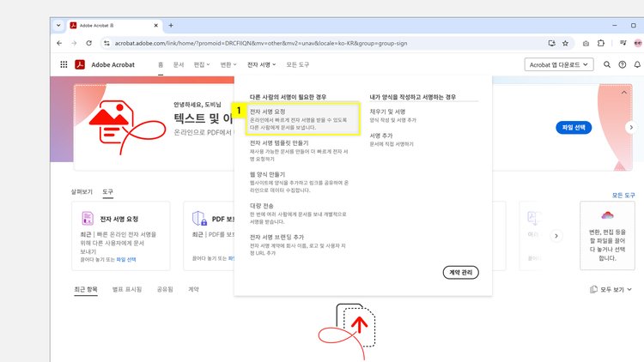The height and width of the screenshot is (362, 644).
Task: Click the Adobe Acrobat red logo
Action: 80,64
